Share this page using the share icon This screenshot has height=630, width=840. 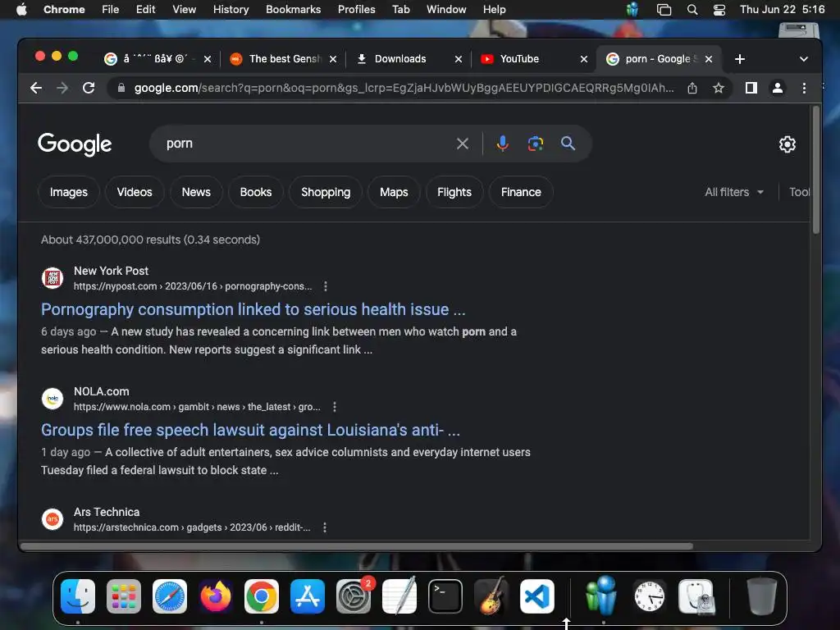692,88
